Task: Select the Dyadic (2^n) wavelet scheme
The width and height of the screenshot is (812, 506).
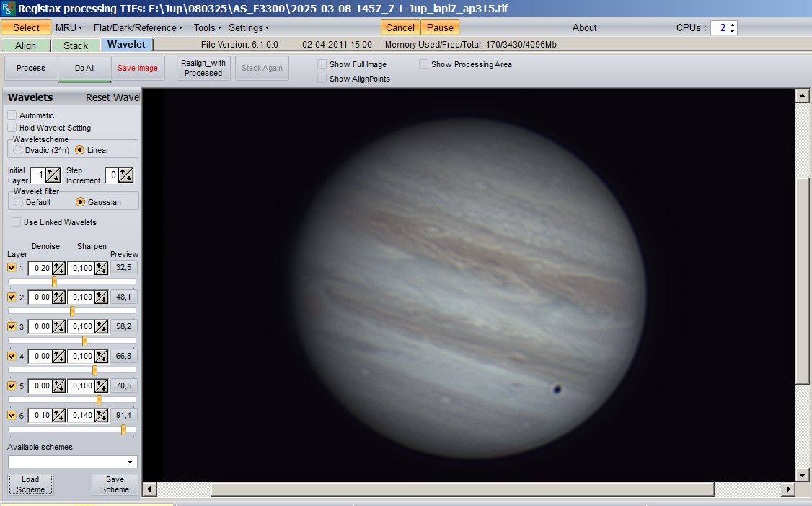Action: click(x=18, y=150)
